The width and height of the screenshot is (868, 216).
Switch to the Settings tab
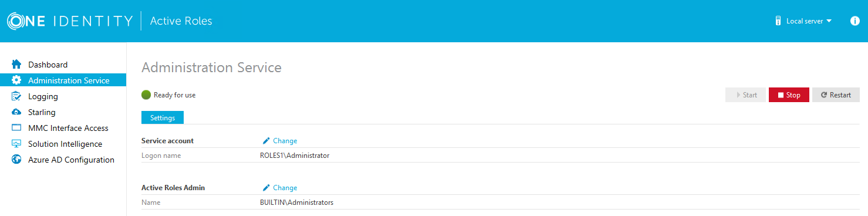click(163, 117)
